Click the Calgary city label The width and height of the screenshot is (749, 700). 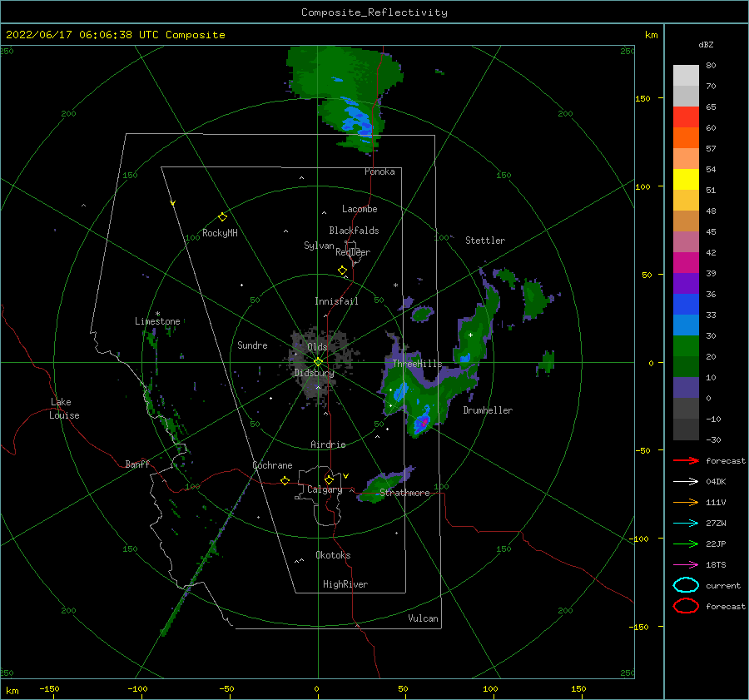[325, 489]
